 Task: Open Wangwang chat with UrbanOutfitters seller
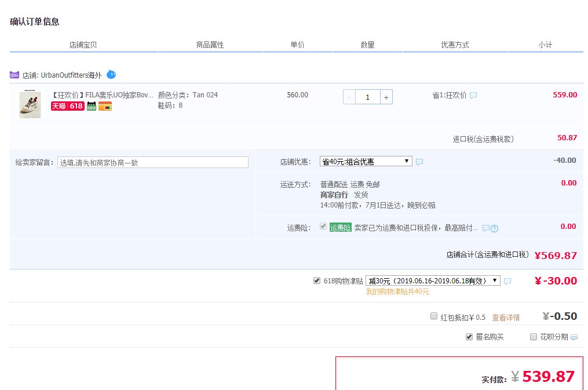[111, 74]
